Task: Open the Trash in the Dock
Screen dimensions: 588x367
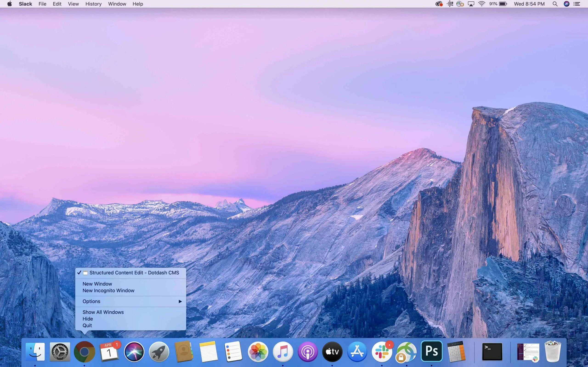Action: [x=553, y=351]
